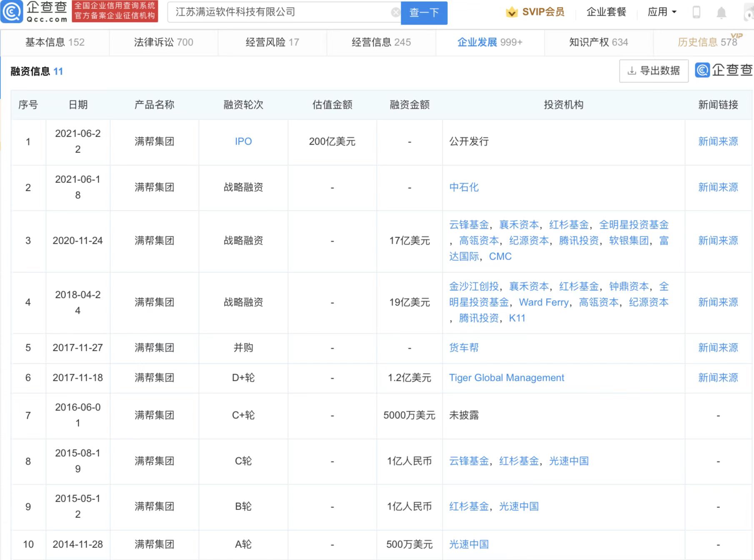This screenshot has height=560, width=754.
Task: Open 新闻来源 for 2021-06-22 IPO row
Action: pos(718,142)
